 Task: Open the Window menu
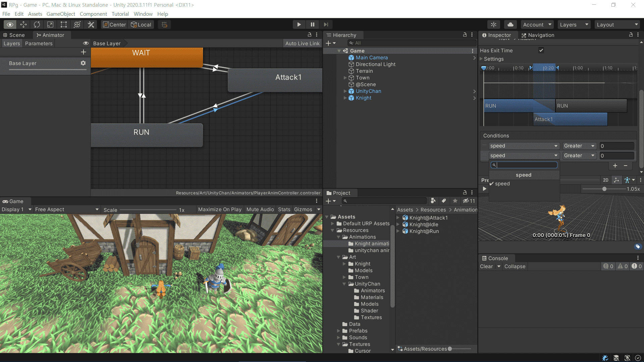143,14
